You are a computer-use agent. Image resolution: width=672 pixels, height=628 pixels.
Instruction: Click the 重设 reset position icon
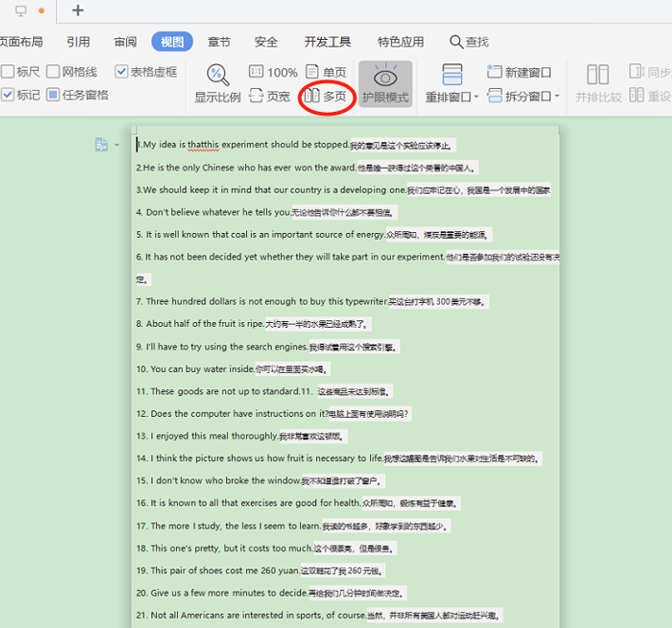(x=636, y=96)
